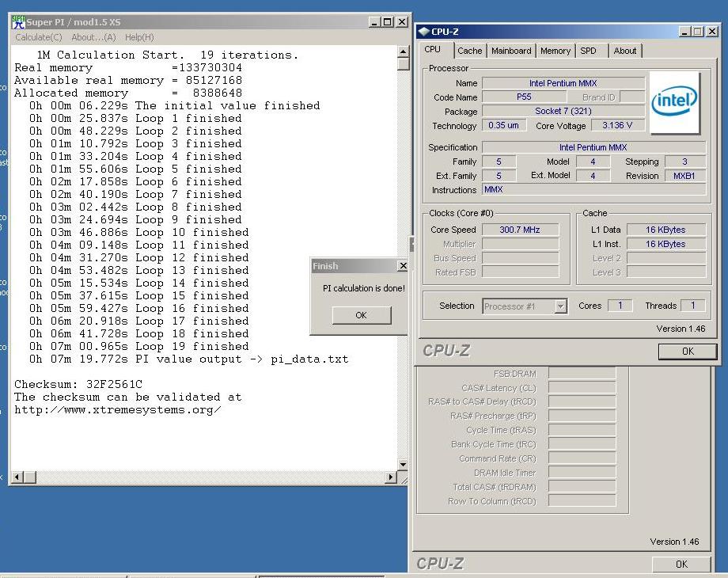Click the http://www.xtremesystems.org/ text

coord(118,410)
